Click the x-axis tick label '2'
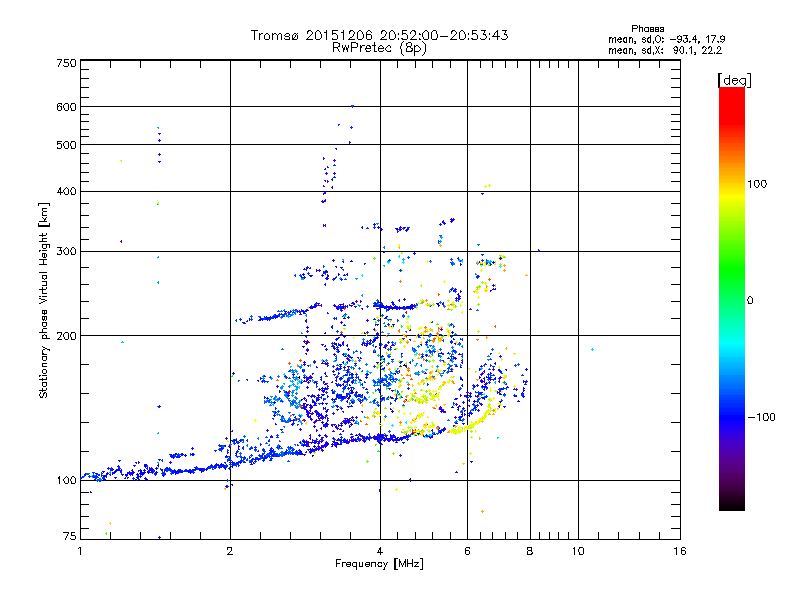Screen dimensions: 800x600 coord(230,551)
